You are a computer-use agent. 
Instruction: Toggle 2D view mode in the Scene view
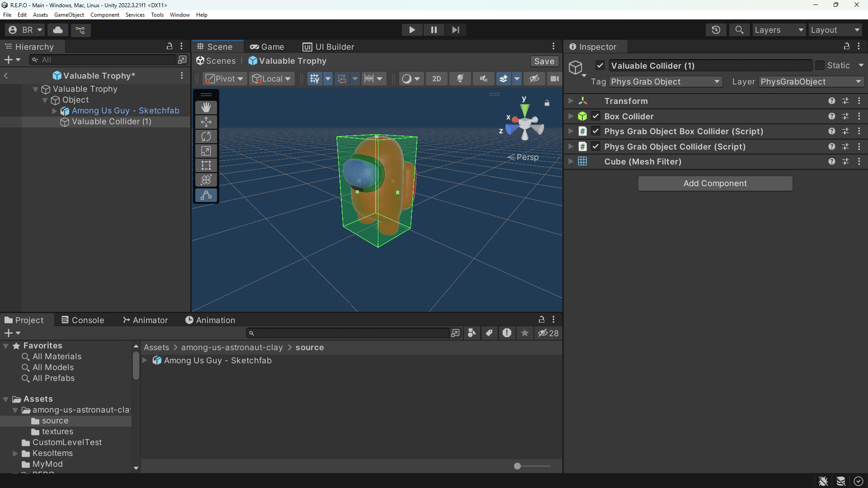(436, 78)
